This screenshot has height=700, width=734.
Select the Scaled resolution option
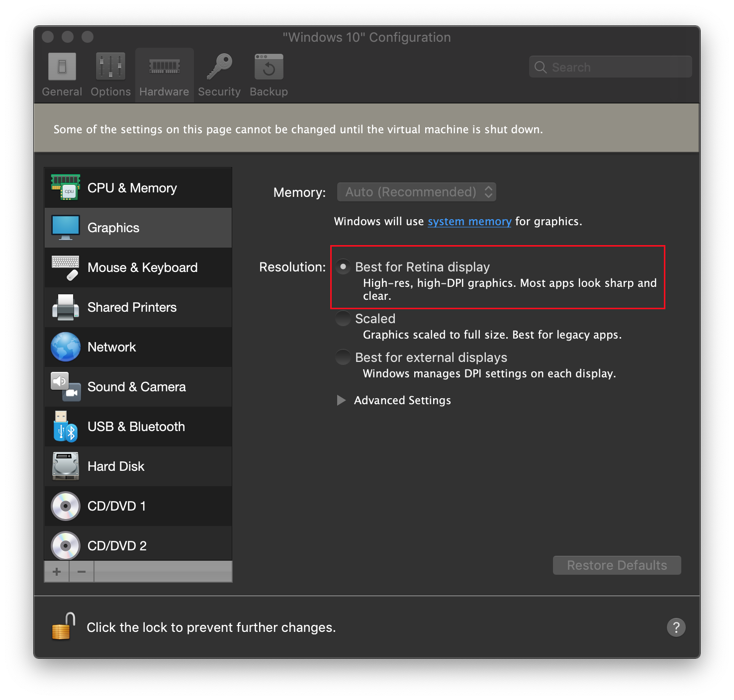(x=343, y=319)
